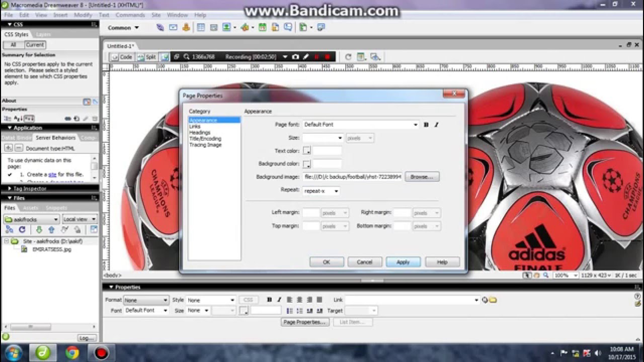Select Tracing Image category
The height and width of the screenshot is (362, 644).
point(205,145)
